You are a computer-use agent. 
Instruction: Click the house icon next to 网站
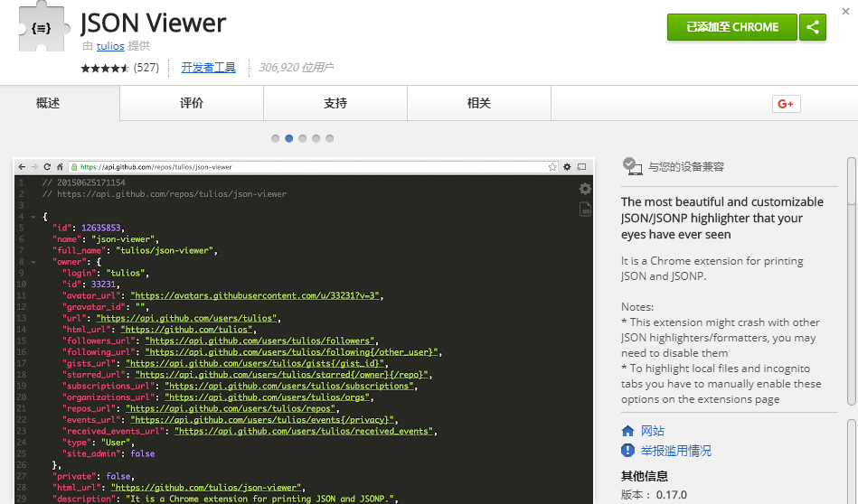[627, 431]
